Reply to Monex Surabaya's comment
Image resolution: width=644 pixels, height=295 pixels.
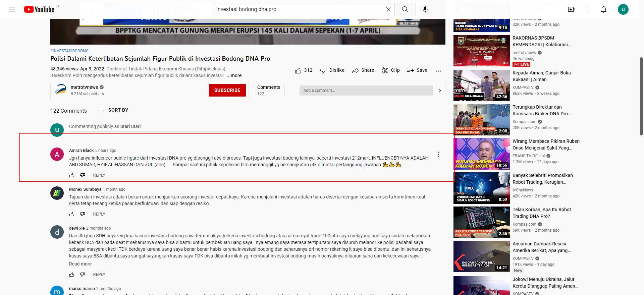pyautogui.click(x=99, y=214)
